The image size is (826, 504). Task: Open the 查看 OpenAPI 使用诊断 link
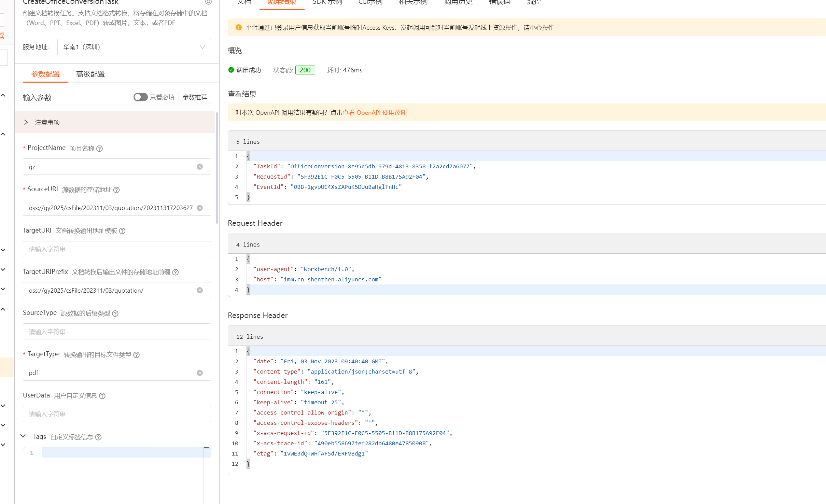375,113
